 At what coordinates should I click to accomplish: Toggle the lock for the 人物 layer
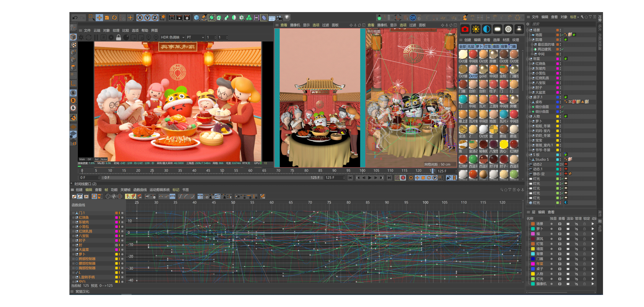pyautogui.click(x=585, y=274)
